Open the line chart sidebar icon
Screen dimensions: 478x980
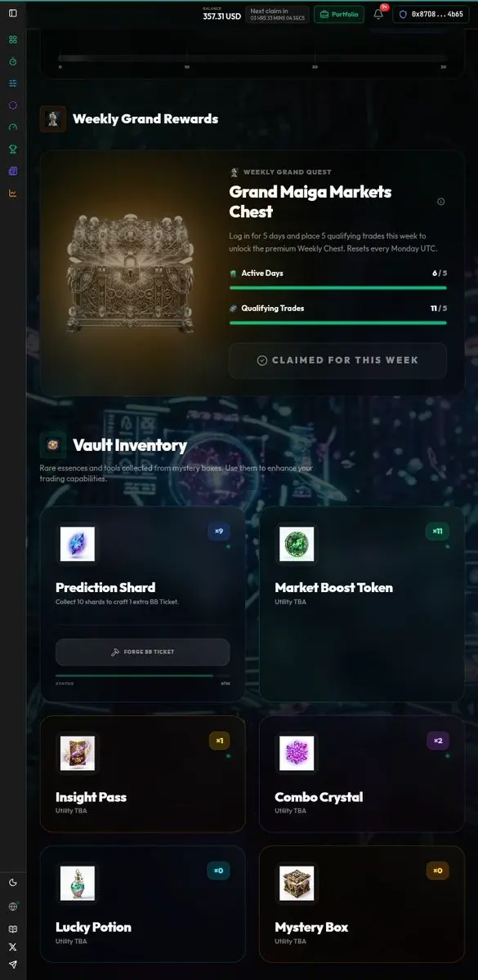(12, 193)
